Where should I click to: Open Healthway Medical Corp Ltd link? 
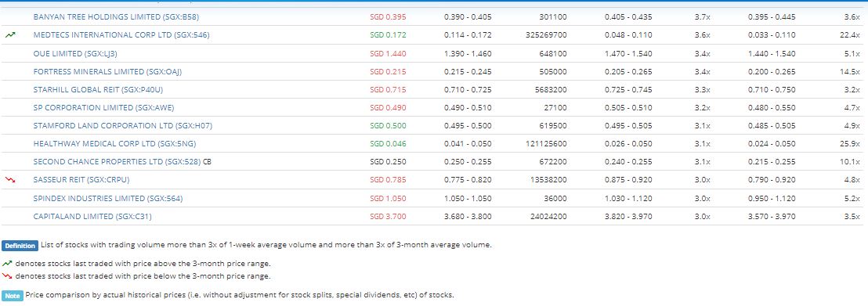[x=114, y=144]
